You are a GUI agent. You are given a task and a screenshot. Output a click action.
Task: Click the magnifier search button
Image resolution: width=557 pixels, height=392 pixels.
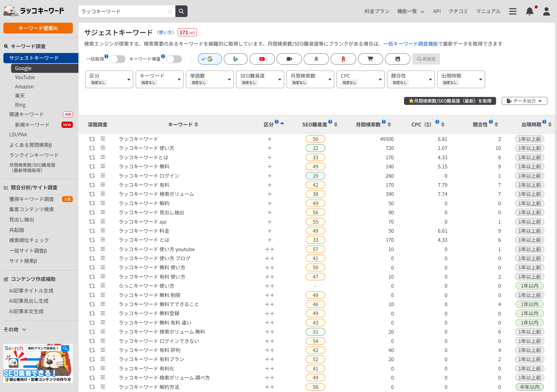pyautogui.click(x=181, y=11)
